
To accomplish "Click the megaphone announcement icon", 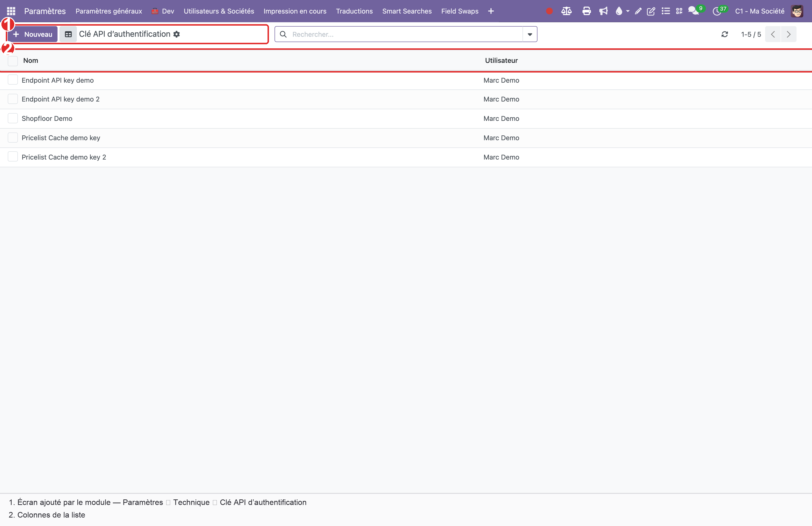I will [x=603, y=11].
